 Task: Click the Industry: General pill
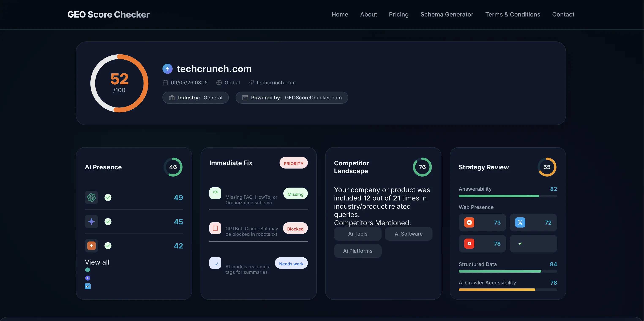click(x=195, y=97)
